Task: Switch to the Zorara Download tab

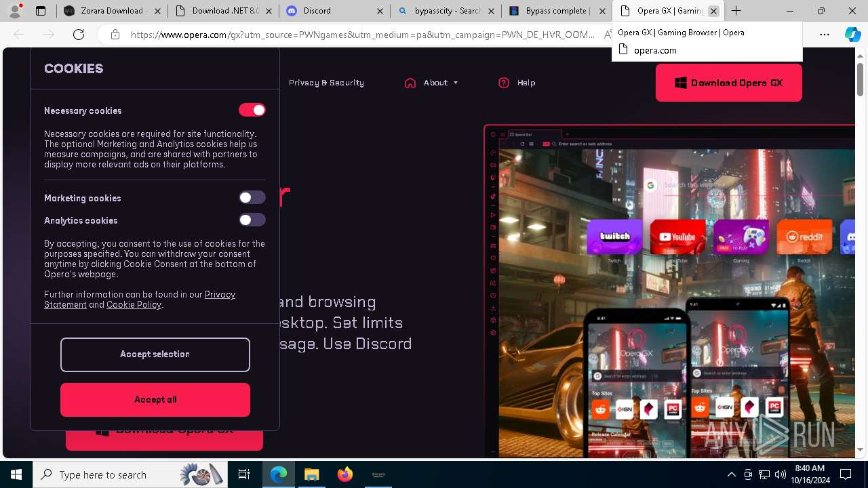Action: coord(112,11)
